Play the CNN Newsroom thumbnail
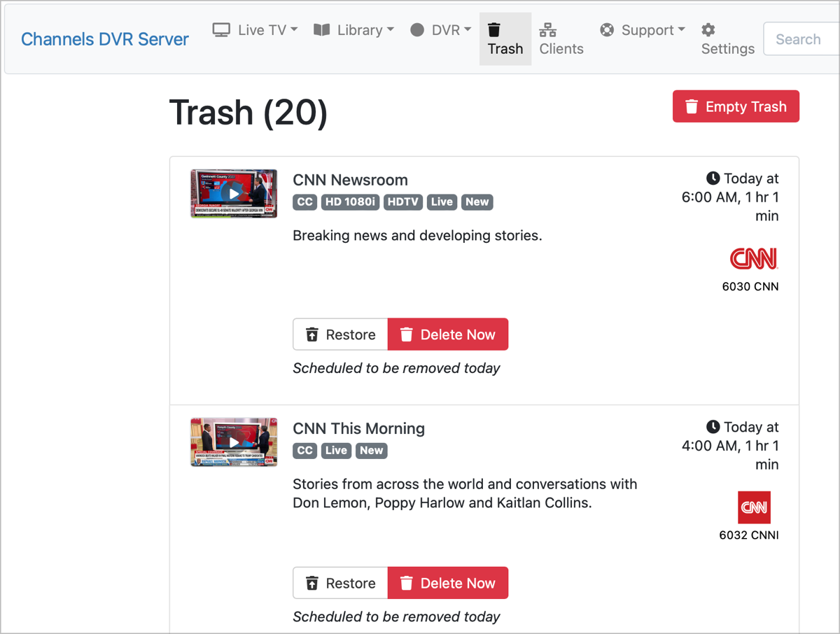This screenshot has width=840, height=634. tap(234, 194)
